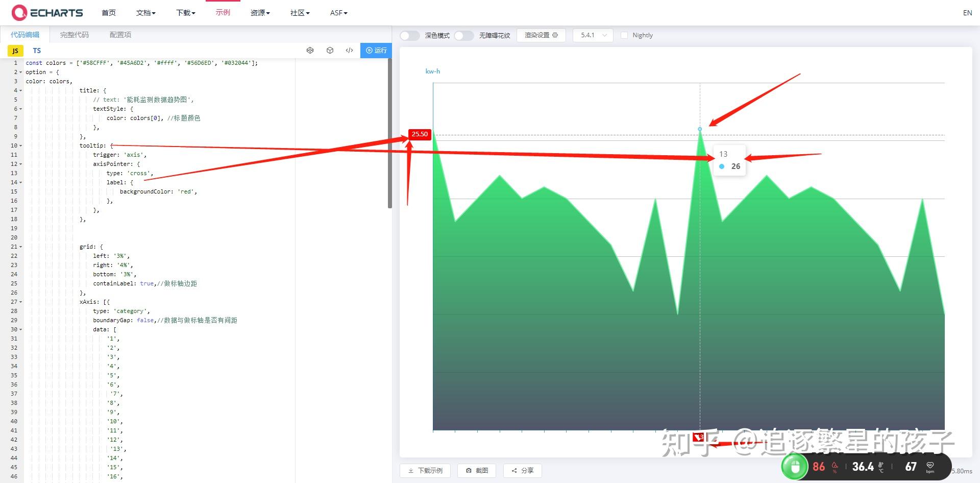Open the 5.4.1 version dropdown
This screenshot has height=483, width=980.
pos(593,35)
